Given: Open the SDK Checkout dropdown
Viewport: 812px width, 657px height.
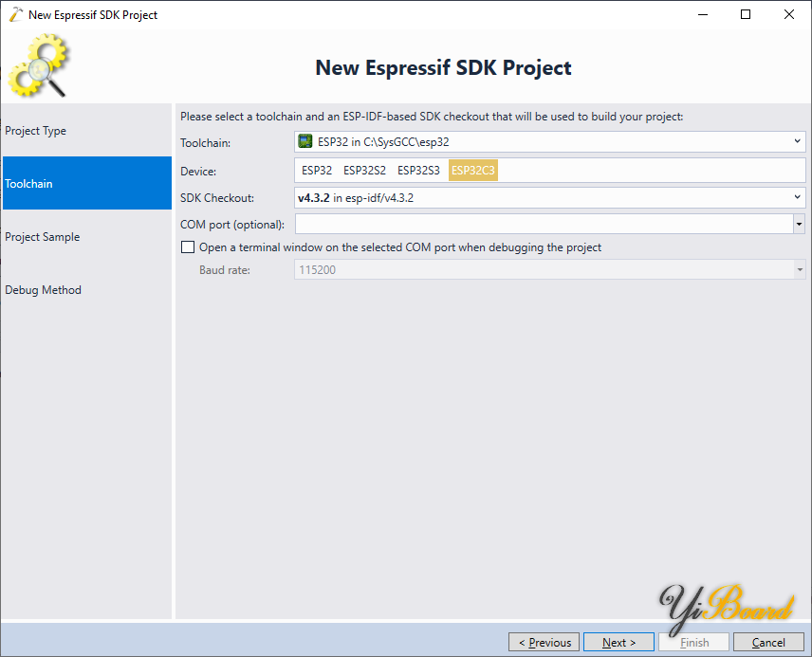Looking at the screenshot, I should (x=797, y=197).
